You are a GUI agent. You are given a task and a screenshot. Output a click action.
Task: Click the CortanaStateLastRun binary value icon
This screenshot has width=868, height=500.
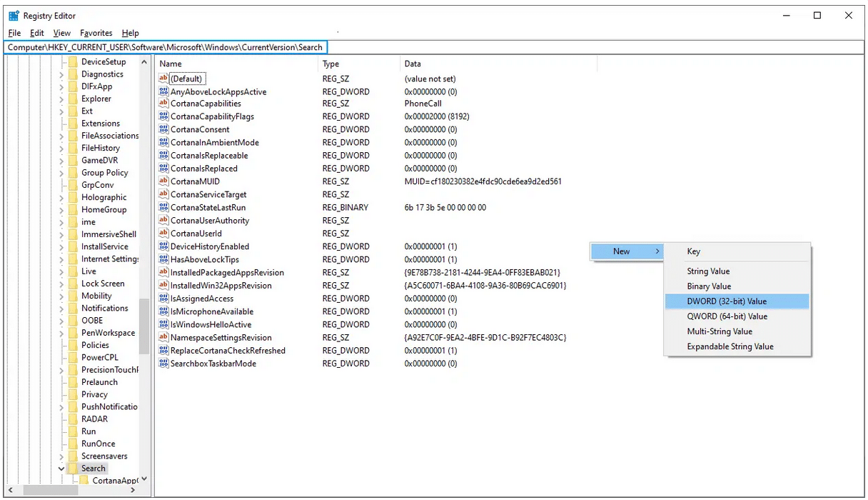pyautogui.click(x=163, y=207)
